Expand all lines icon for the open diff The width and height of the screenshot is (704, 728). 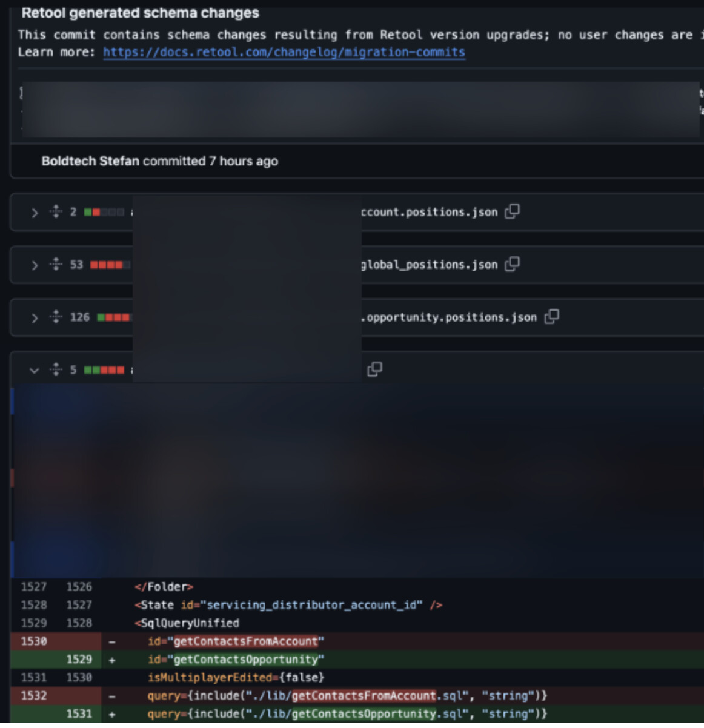coord(56,369)
